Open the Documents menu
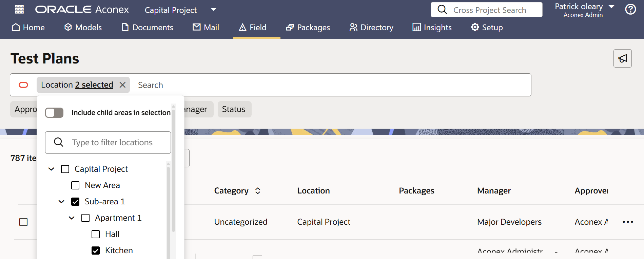Image resolution: width=644 pixels, height=259 pixels. tap(148, 27)
